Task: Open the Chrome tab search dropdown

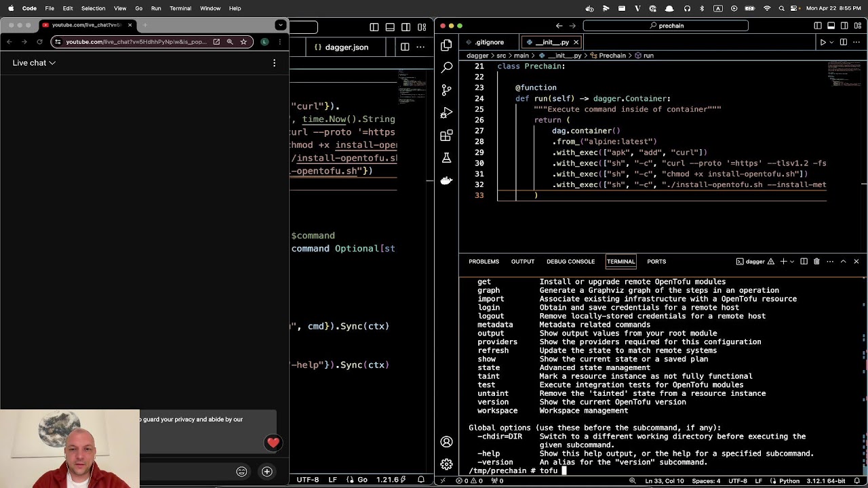Action: [x=280, y=25]
